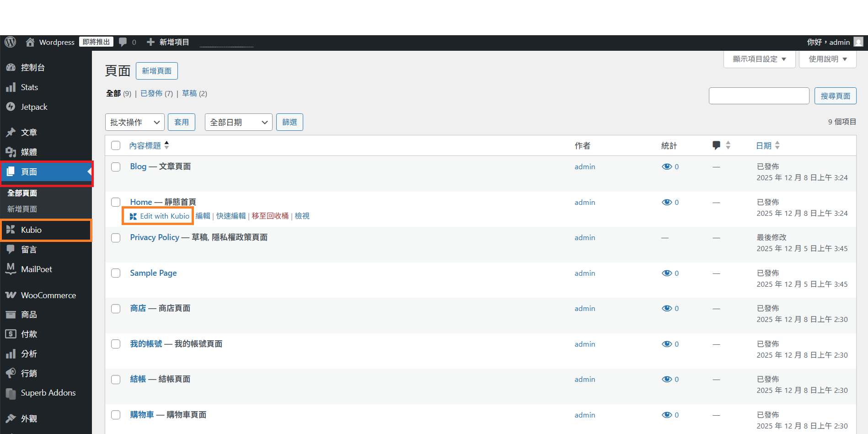The image size is (868, 434).
Task: Open the 批次操作 bulk actions dropdown
Action: pyautogui.click(x=134, y=123)
